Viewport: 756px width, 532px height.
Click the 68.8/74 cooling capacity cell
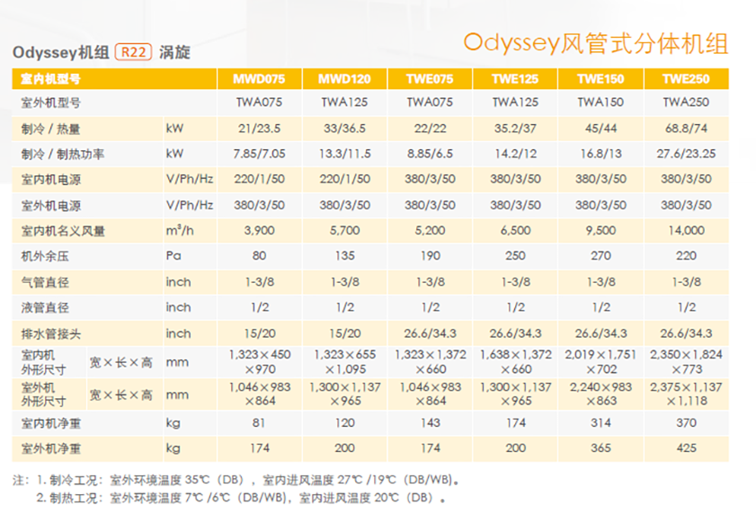click(686, 129)
